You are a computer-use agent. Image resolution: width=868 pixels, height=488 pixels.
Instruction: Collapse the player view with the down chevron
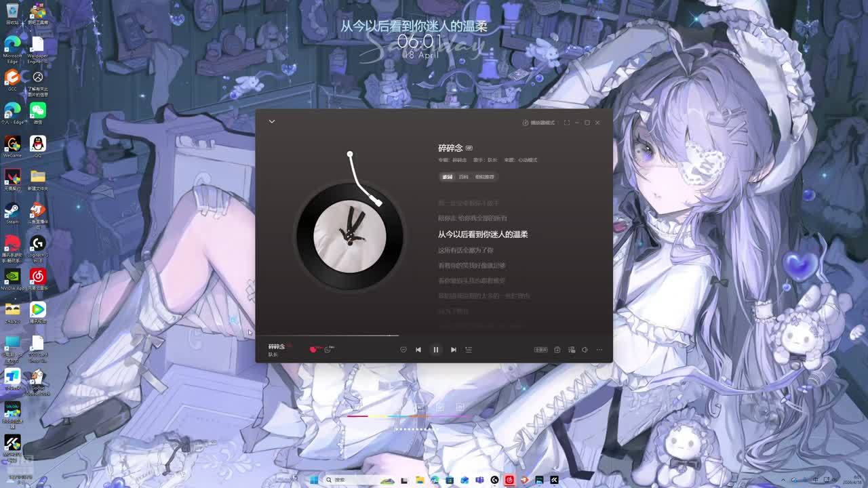pos(272,121)
